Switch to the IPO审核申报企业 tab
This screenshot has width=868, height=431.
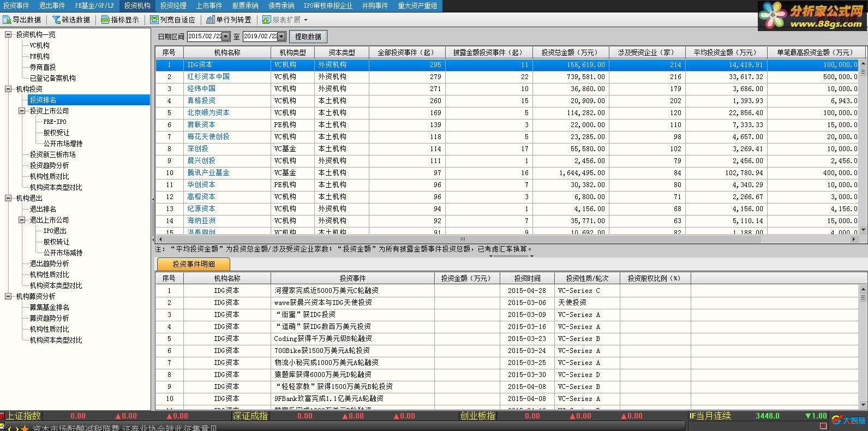point(328,5)
